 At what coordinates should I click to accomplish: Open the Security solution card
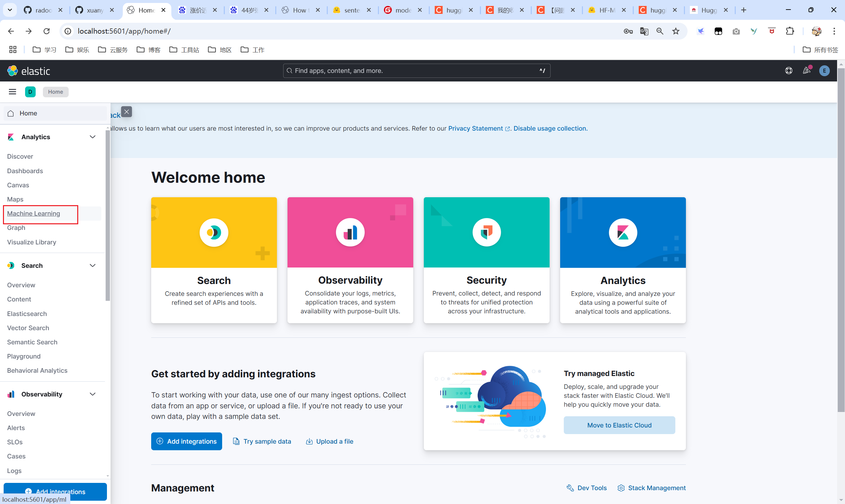click(486, 233)
